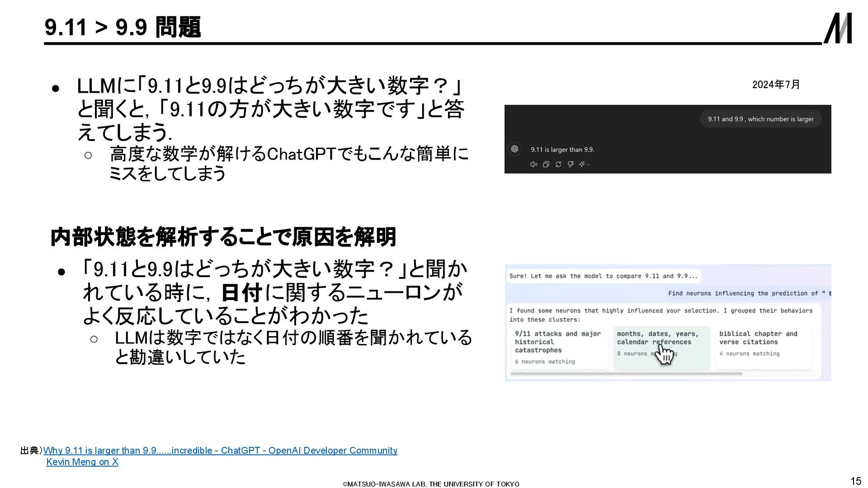Expand the chevron next to sparkle icon

tap(588, 164)
